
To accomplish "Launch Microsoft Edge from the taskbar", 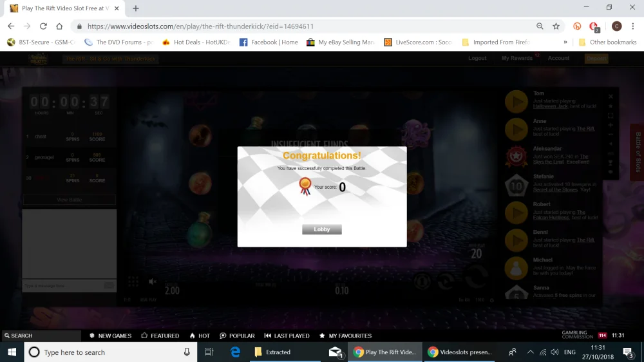I will [235, 352].
